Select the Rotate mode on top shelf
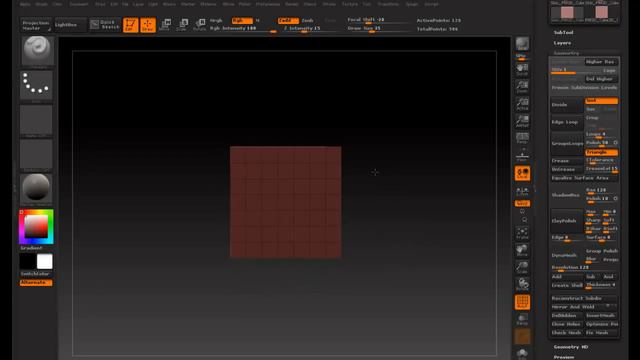The image size is (640, 360). coord(199,25)
